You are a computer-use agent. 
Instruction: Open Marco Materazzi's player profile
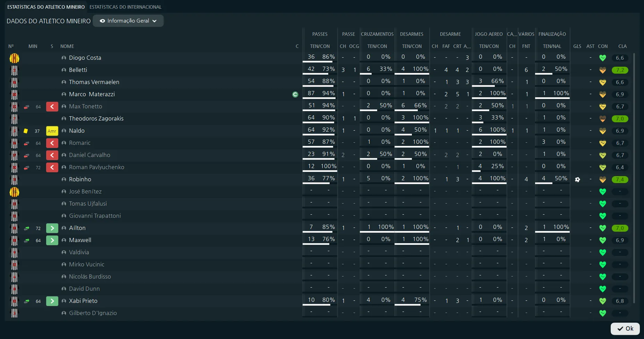(x=92, y=94)
